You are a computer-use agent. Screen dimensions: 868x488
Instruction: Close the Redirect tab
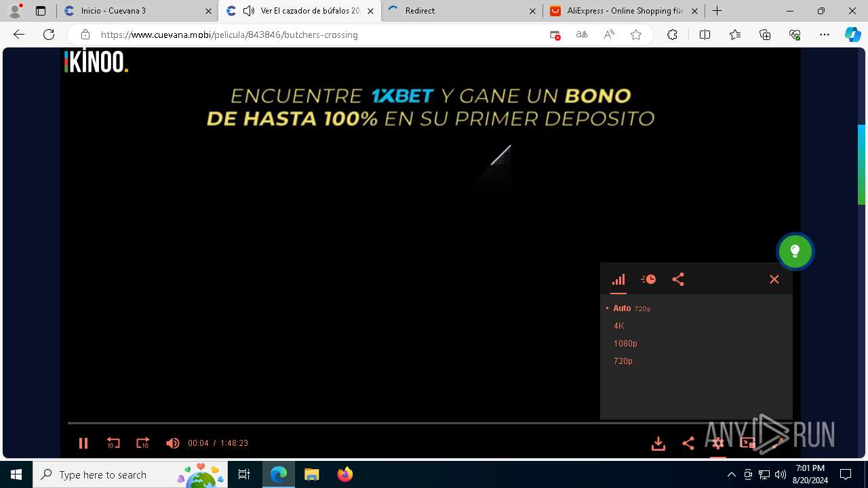coord(532,11)
